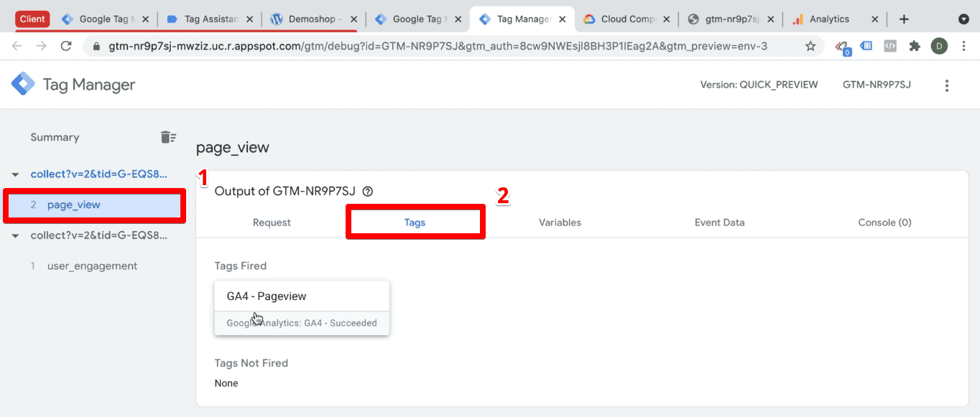Image resolution: width=980 pixels, height=417 pixels.
Task: Click the code snippet extension icon
Action: pos(889,45)
